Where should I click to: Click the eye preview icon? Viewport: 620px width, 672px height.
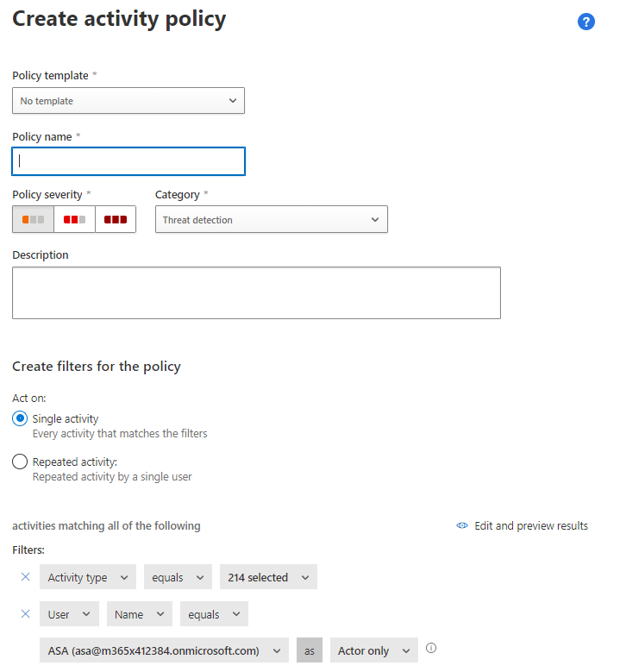click(462, 525)
